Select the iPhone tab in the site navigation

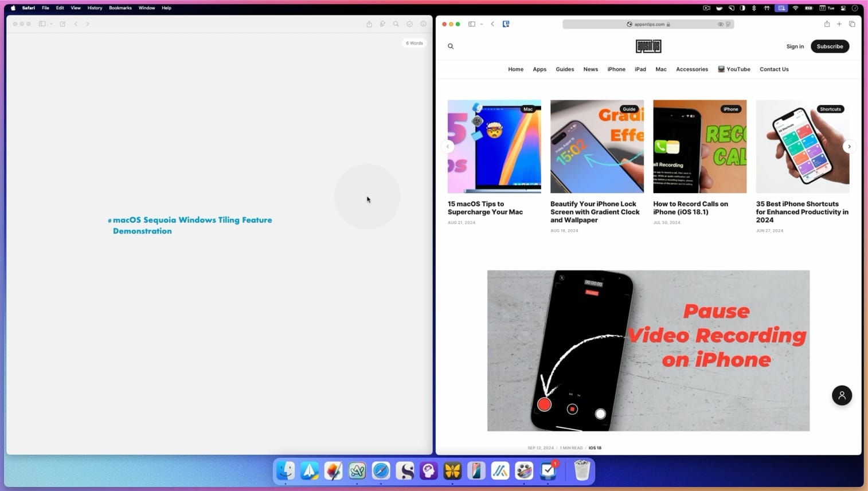coord(616,69)
